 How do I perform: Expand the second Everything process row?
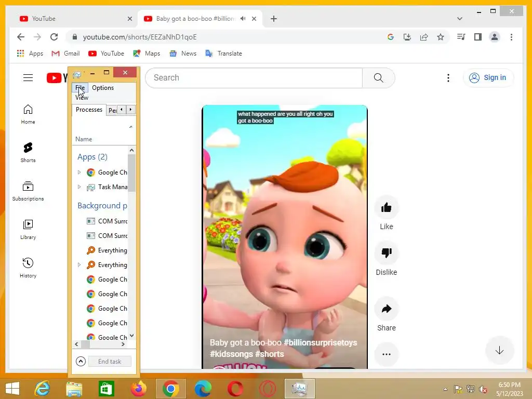[79, 264]
